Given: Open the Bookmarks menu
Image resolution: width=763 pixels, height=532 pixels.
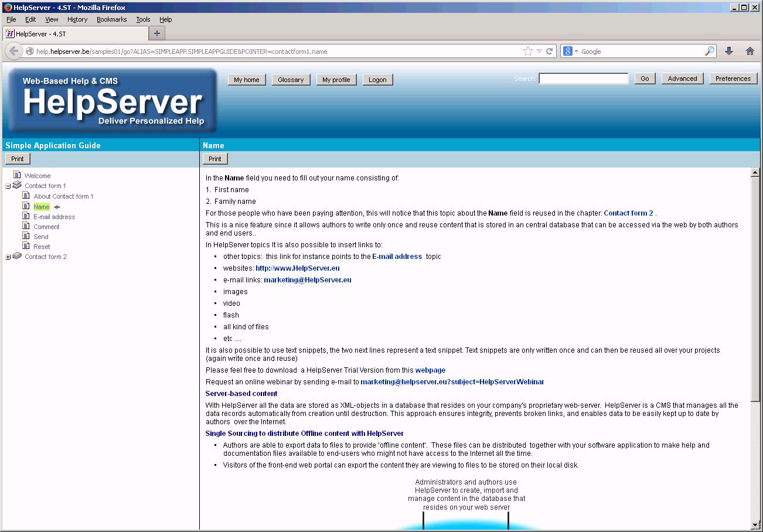Looking at the screenshot, I should pos(111,19).
